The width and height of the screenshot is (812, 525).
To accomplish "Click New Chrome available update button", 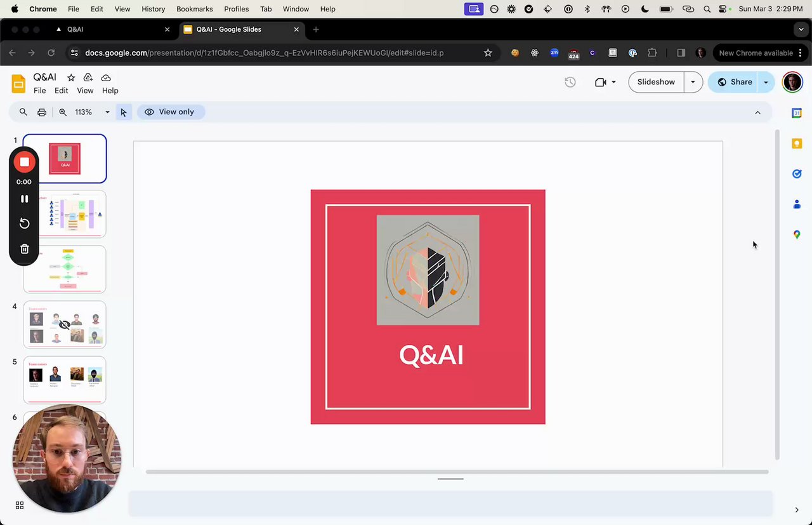I will (x=759, y=53).
